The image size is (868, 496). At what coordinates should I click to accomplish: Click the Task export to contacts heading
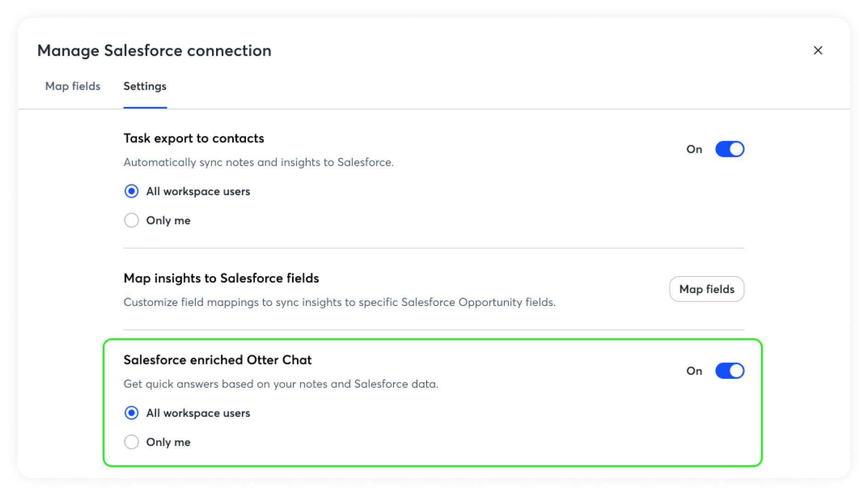[x=194, y=138]
